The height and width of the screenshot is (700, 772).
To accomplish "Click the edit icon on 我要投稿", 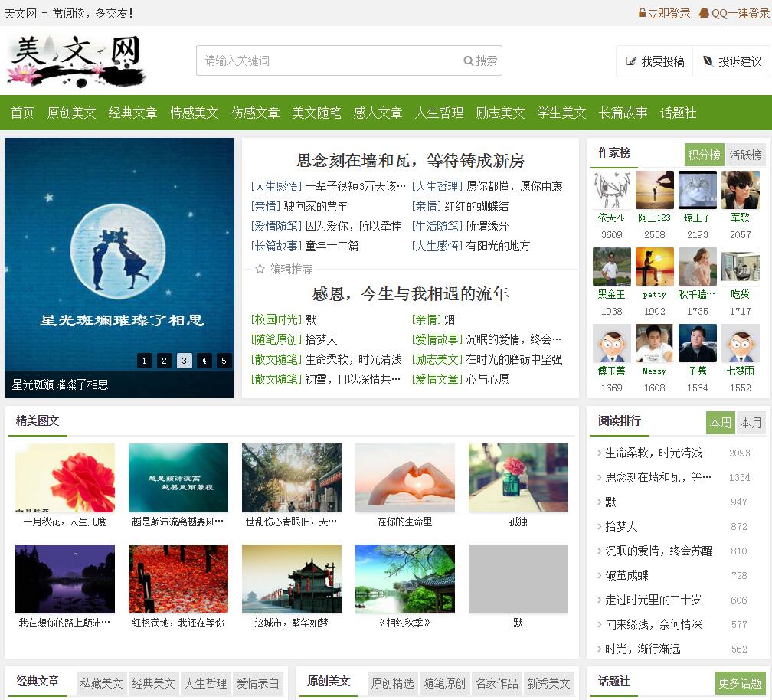I will click(631, 61).
